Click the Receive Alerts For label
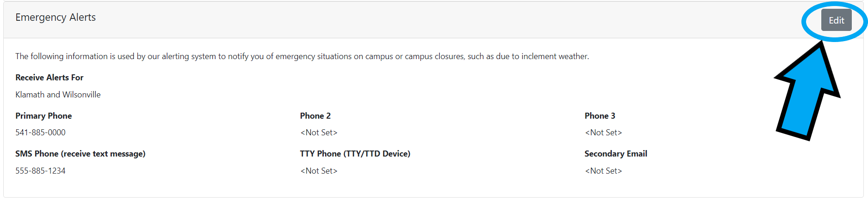The width and height of the screenshot is (868, 199). point(49,78)
